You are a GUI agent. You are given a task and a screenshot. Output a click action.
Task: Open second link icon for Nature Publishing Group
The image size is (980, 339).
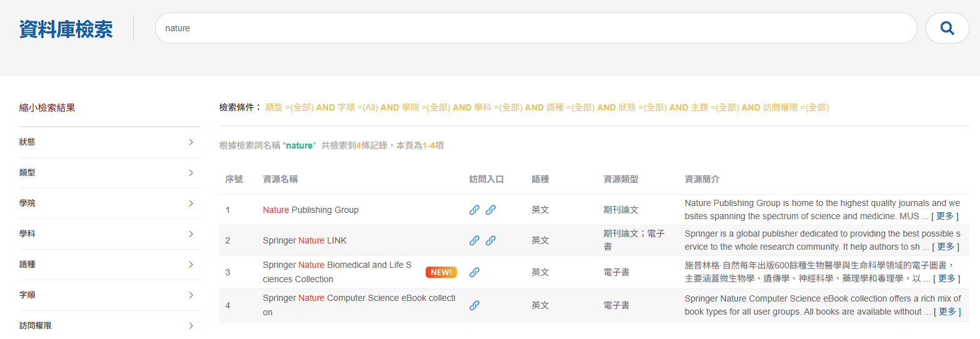pyautogui.click(x=491, y=210)
